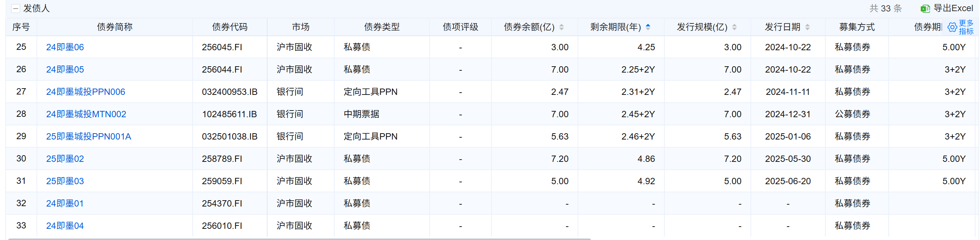
Task: Select bond code 256044.FI
Action: pyautogui.click(x=222, y=70)
